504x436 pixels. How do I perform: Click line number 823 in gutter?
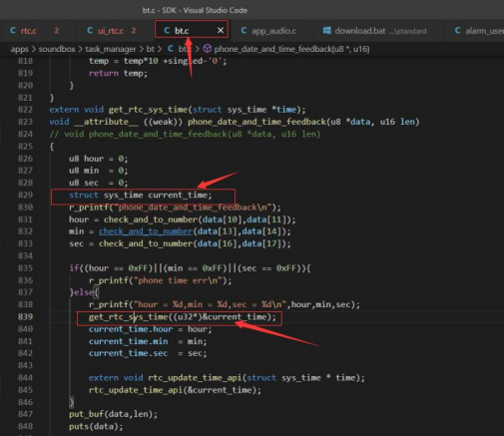pos(25,122)
